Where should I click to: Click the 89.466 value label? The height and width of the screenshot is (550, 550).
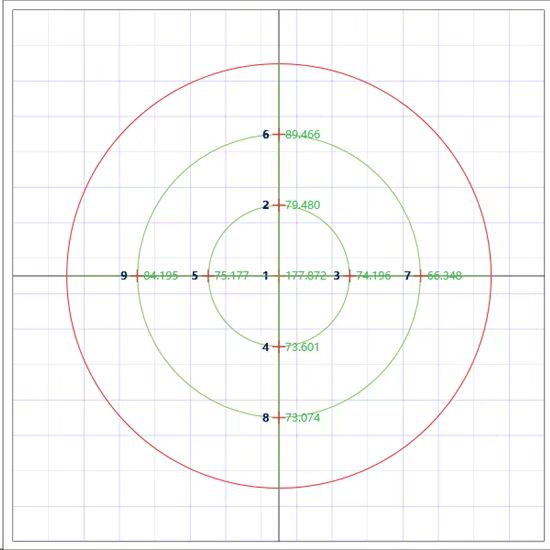pos(302,134)
